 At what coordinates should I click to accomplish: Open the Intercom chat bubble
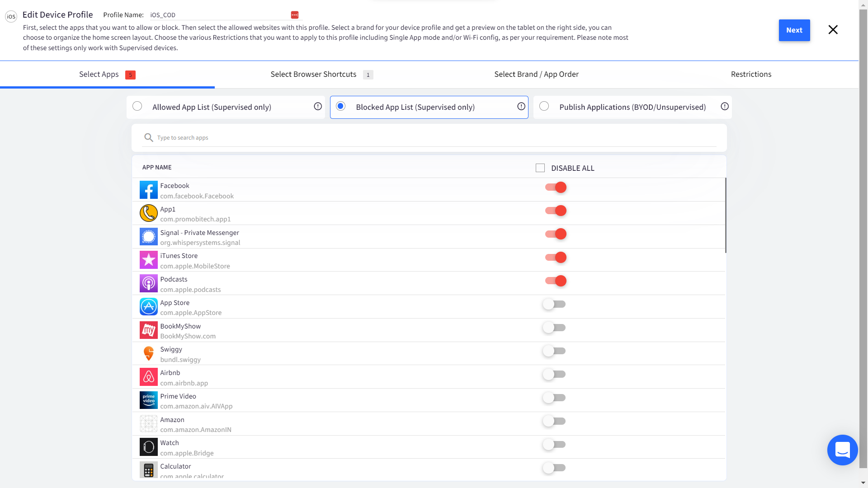[842, 450]
